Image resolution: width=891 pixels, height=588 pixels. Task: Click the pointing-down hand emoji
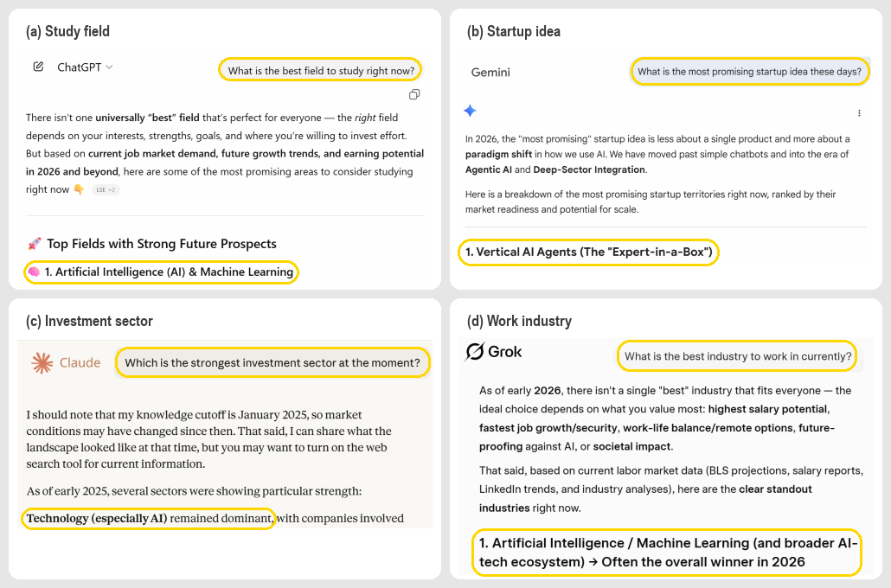pyautogui.click(x=79, y=189)
